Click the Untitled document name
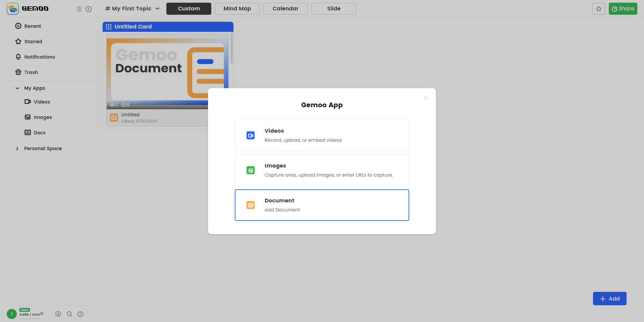The height and width of the screenshot is (322, 644). 130,115
